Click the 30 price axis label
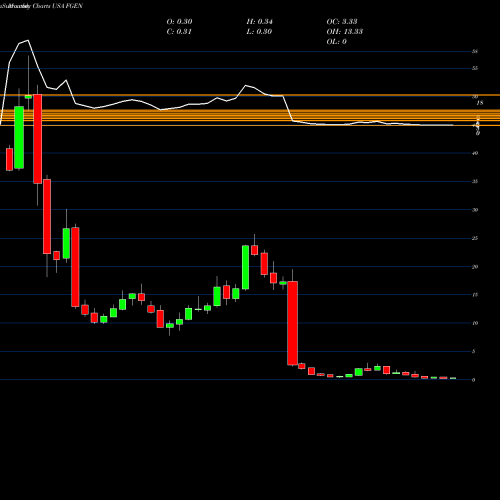 475,210
